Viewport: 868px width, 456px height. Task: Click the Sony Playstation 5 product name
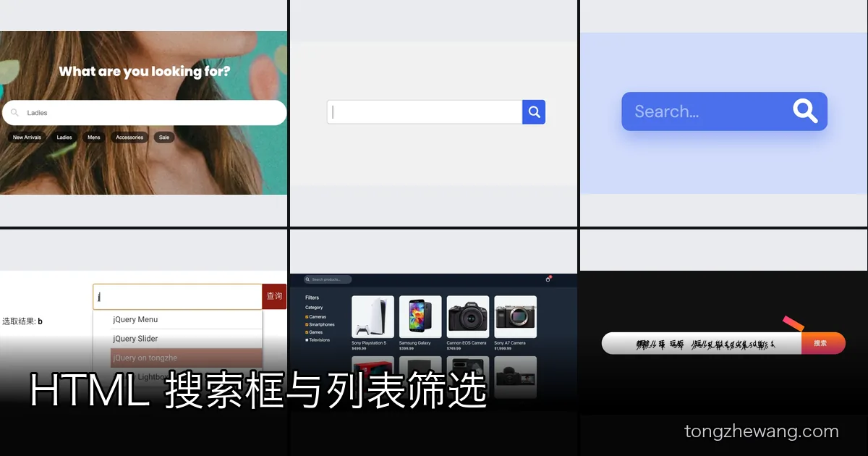(369, 343)
